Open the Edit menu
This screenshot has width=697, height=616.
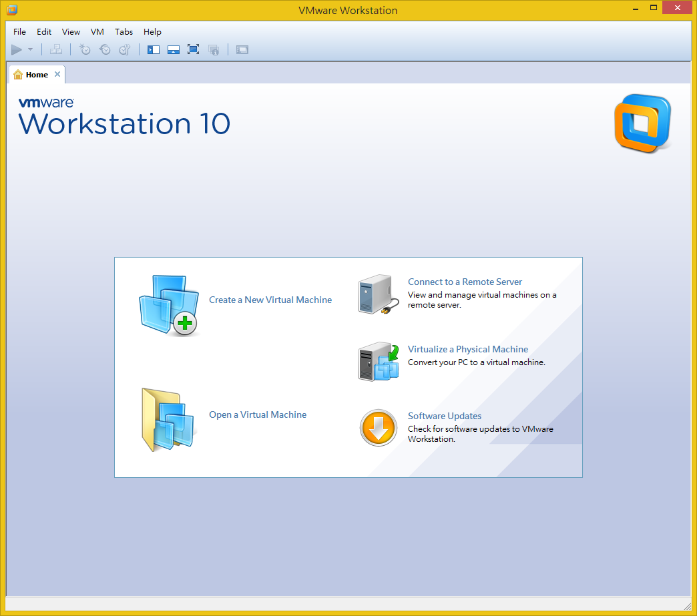(x=44, y=31)
